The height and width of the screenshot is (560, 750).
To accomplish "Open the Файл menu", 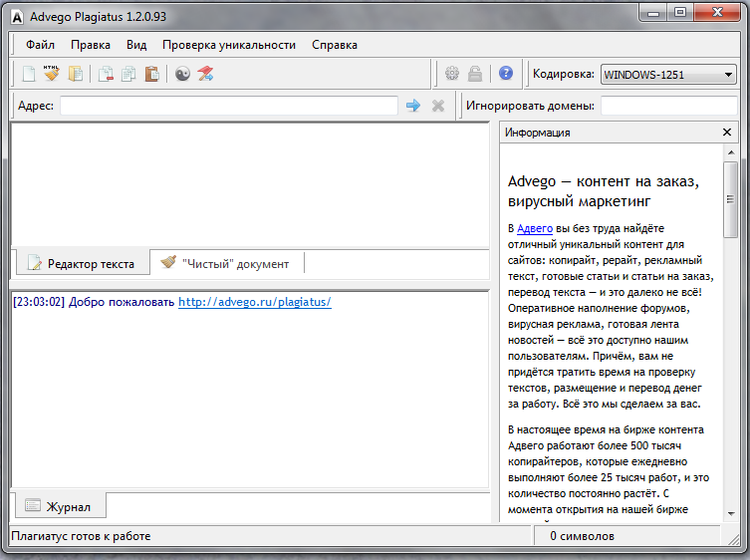I will pos(40,45).
